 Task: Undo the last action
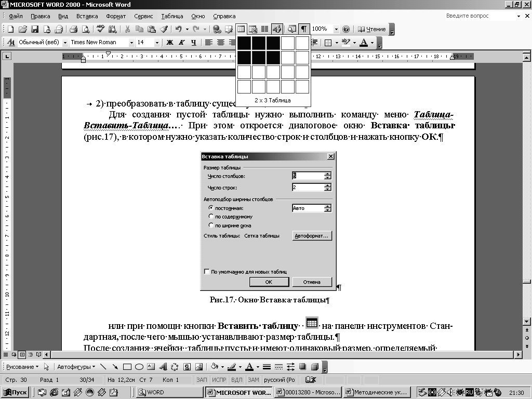[179, 29]
